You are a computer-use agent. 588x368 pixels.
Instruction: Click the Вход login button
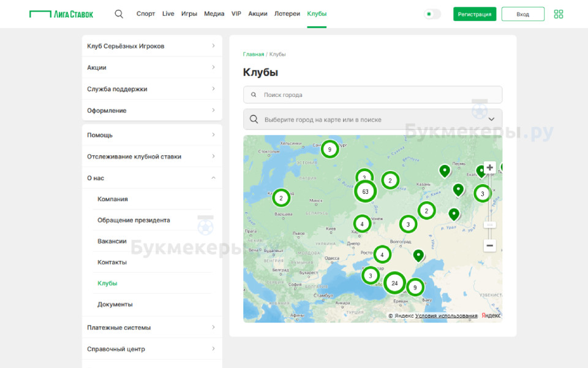pyautogui.click(x=522, y=14)
